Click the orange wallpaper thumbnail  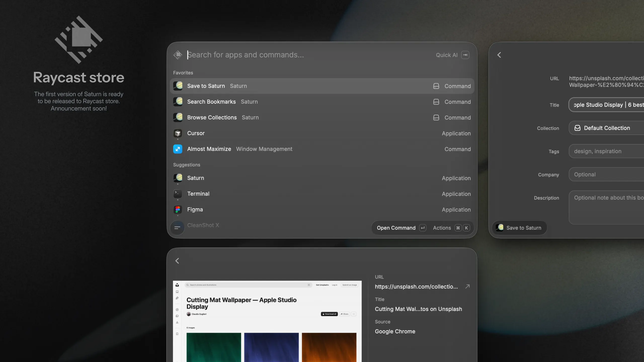(329, 347)
